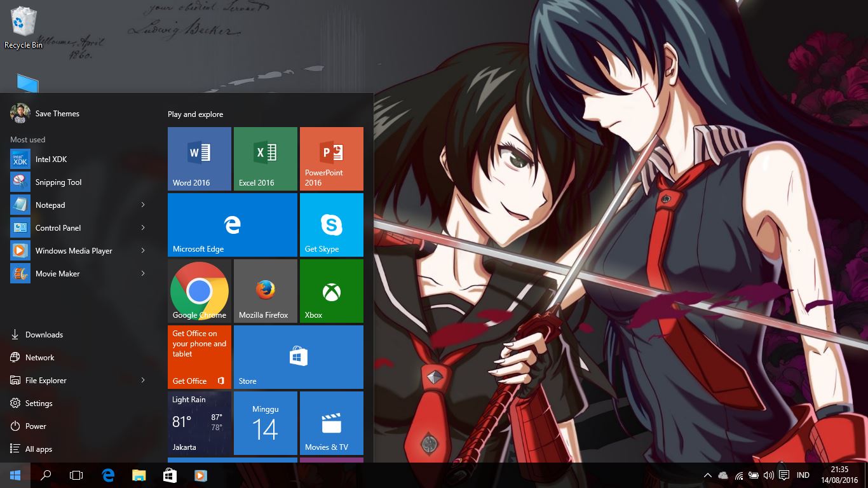
Task: Expand the Control Panel jump list arrow
Action: [x=143, y=227]
